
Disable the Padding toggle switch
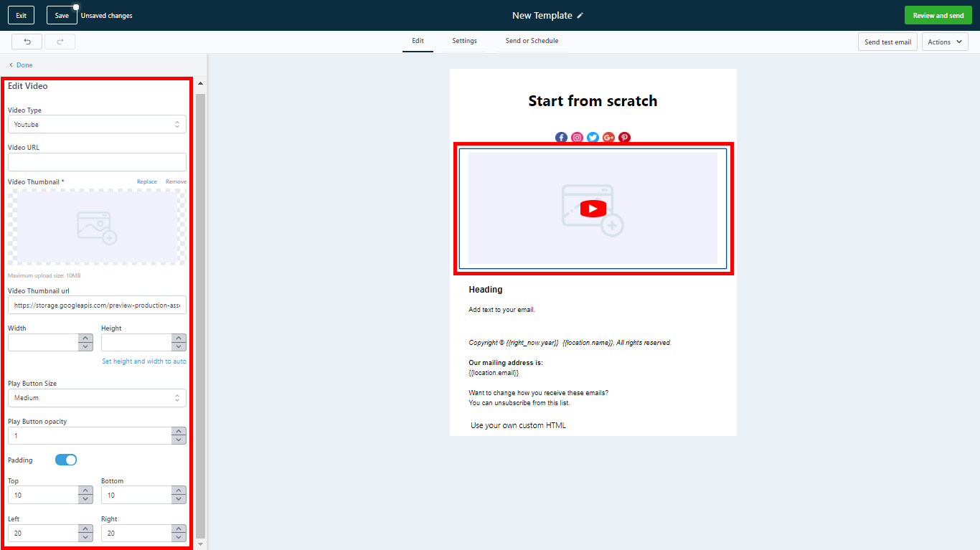point(66,460)
